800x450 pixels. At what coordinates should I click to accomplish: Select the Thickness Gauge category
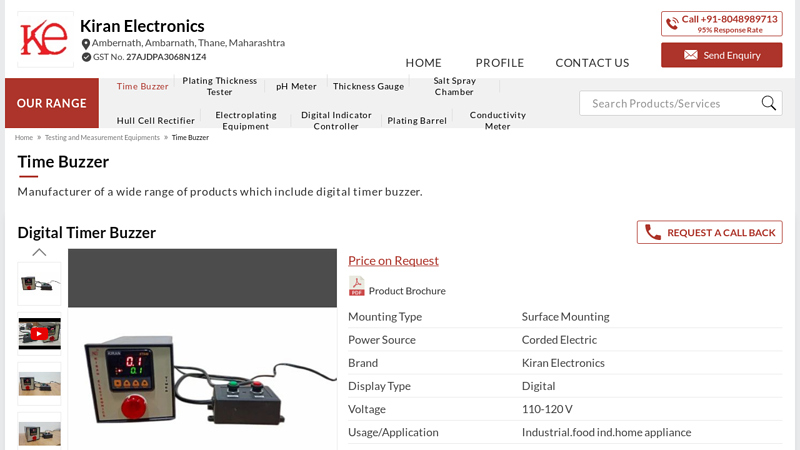pos(368,86)
